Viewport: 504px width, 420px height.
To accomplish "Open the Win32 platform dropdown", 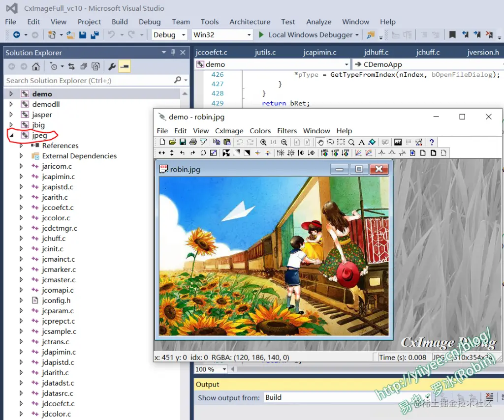I will 222,35.
